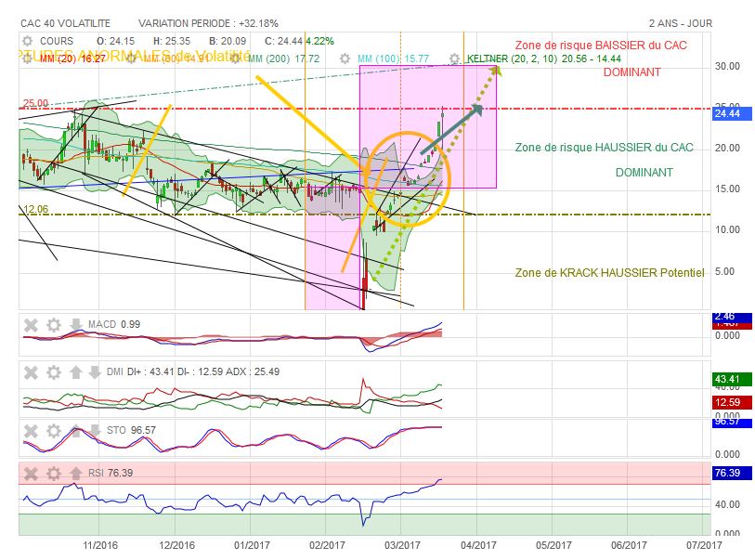Click 'Zone de KRACK HAUSSIER Potentiel' annotation

[x=609, y=273]
